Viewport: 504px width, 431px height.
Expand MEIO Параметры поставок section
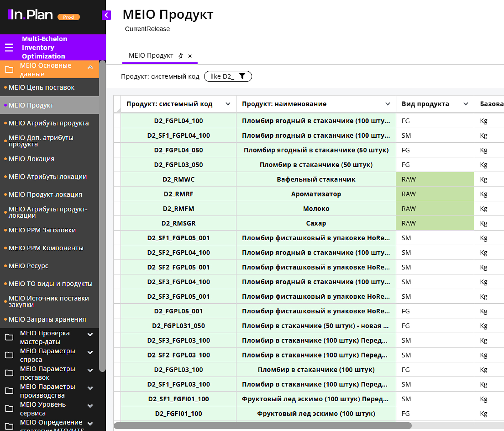[x=90, y=370]
